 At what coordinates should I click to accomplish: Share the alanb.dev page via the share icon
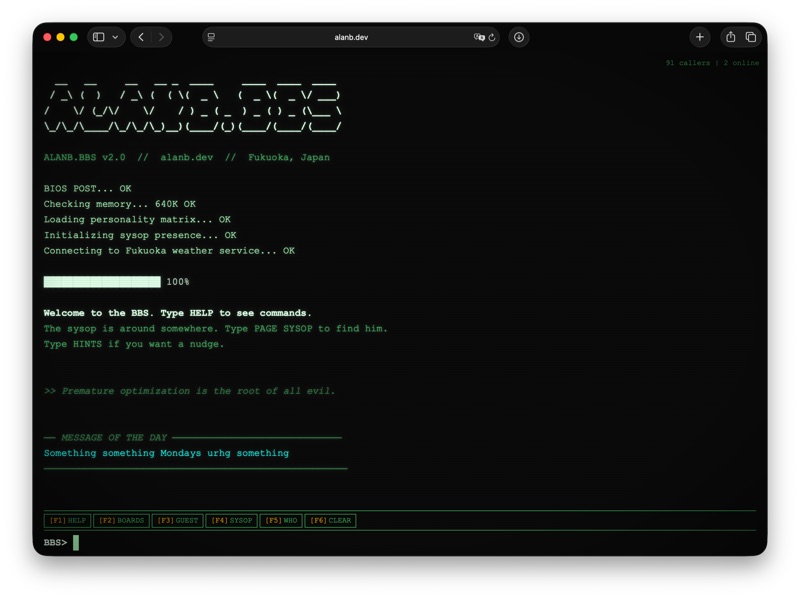tap(731, 37)
